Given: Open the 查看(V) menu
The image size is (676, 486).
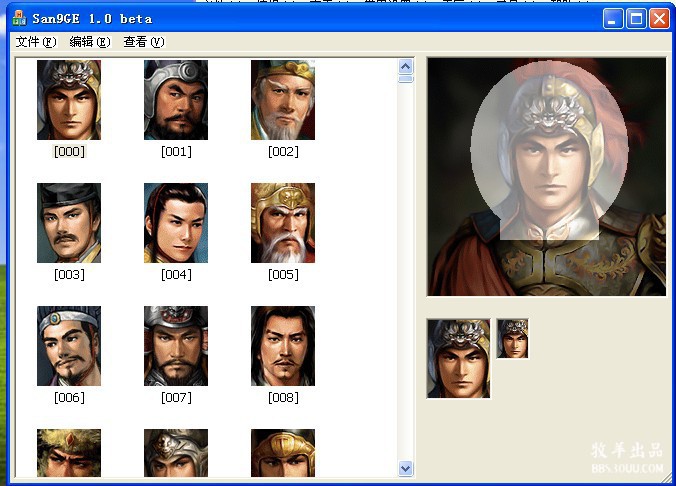Looking at the screenshot, I should [x=144, y=42].
